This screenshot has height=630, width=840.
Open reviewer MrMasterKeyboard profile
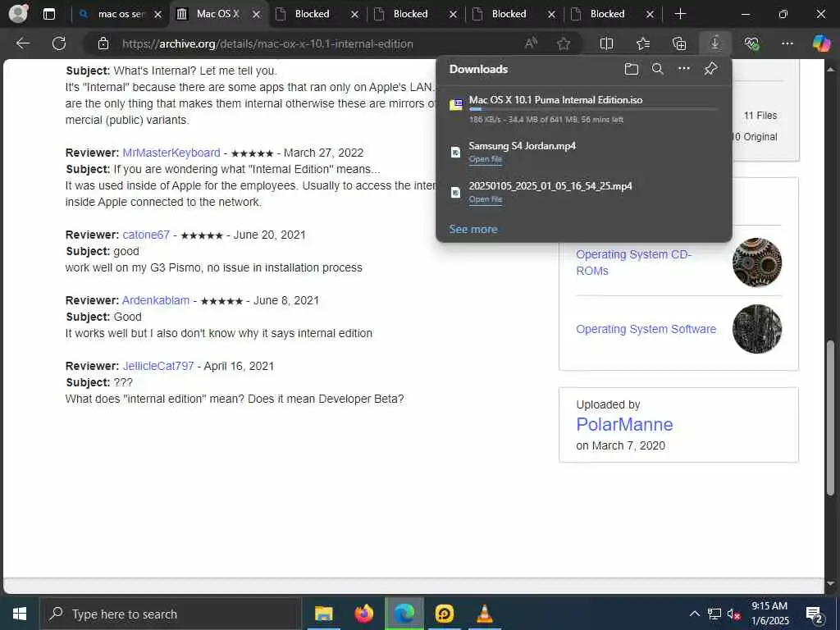point(171,153)
